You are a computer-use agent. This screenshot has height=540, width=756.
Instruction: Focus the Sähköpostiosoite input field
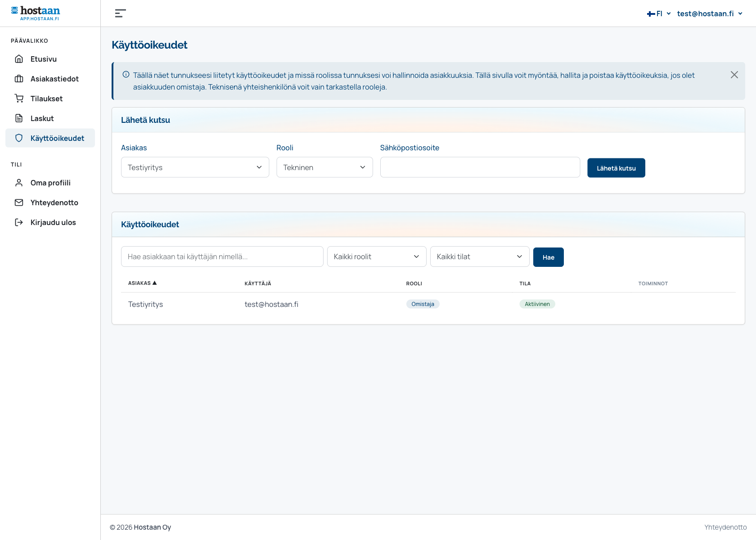[480, 167]
